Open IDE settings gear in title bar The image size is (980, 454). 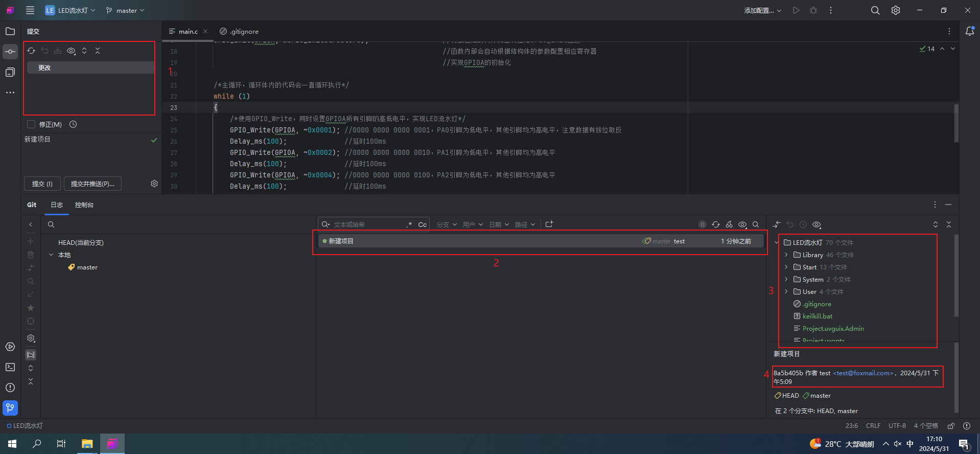[896, 10]
